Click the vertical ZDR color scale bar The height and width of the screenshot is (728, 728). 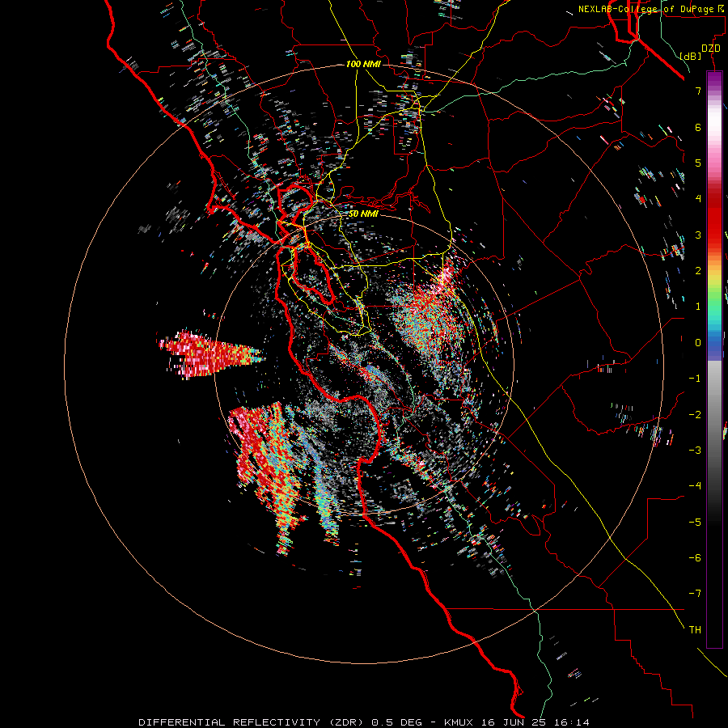714,359
